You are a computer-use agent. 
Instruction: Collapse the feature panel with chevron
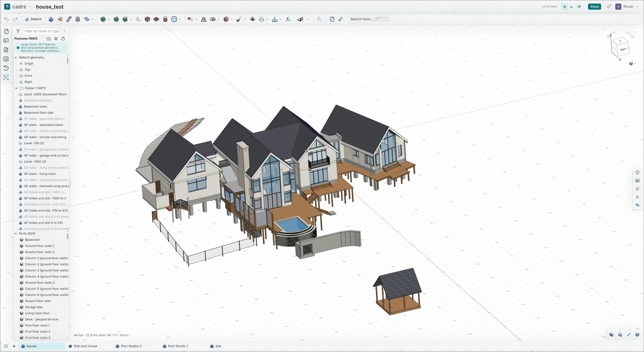pyautogui.click(x=64, y=31)
